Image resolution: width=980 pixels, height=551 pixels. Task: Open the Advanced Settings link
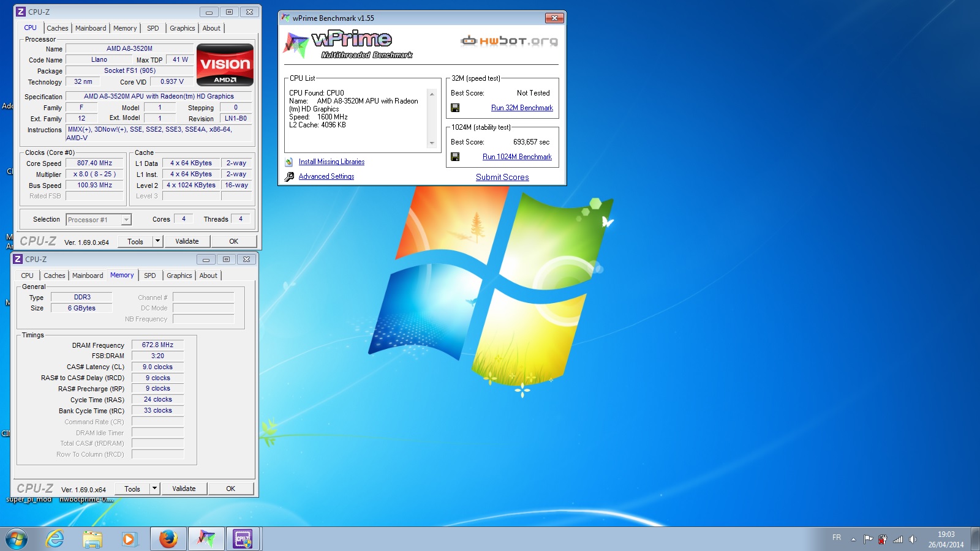[x=326, y=176]
